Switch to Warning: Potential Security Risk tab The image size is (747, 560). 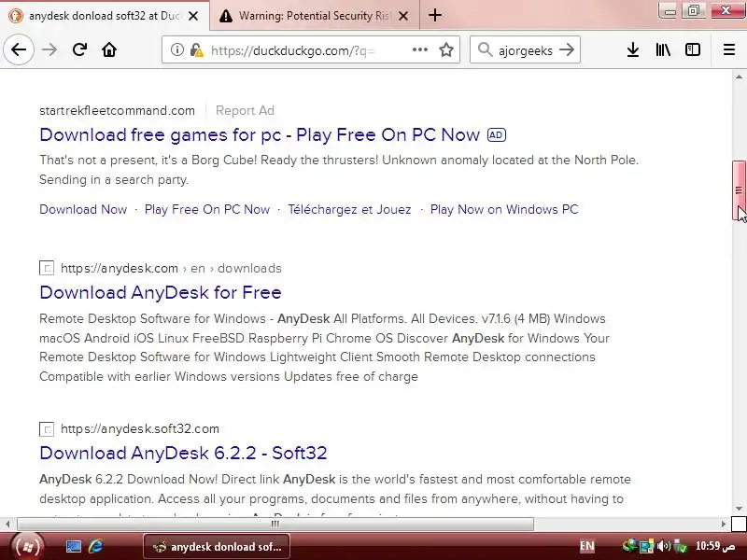[315, 16]
